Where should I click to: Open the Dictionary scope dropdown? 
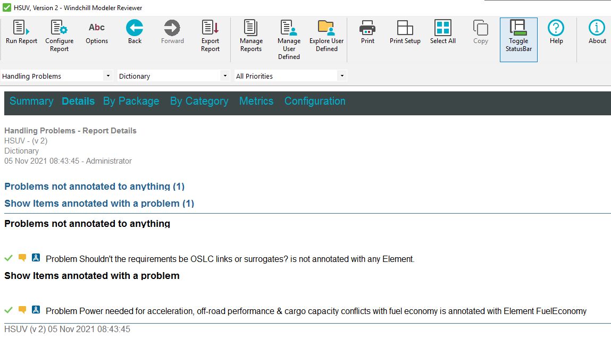point(225,75)
